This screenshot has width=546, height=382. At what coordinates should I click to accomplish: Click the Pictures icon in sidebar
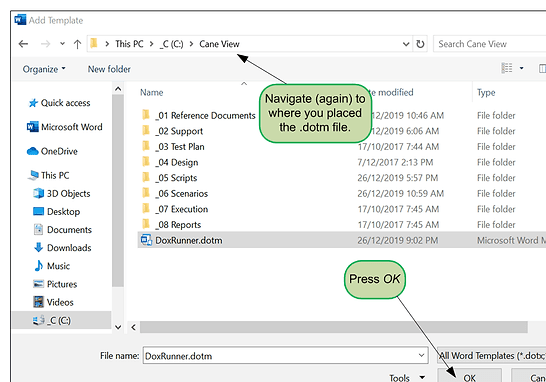tap(38, 284)
